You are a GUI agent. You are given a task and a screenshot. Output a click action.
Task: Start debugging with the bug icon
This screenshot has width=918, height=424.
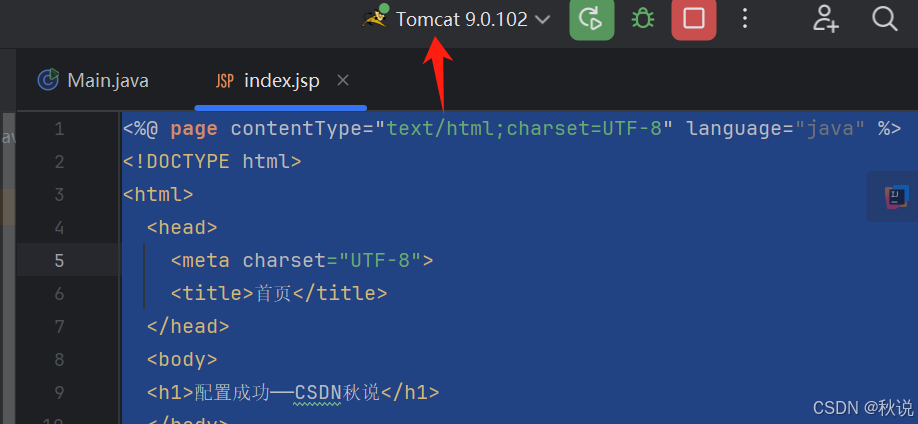[642, 19]
